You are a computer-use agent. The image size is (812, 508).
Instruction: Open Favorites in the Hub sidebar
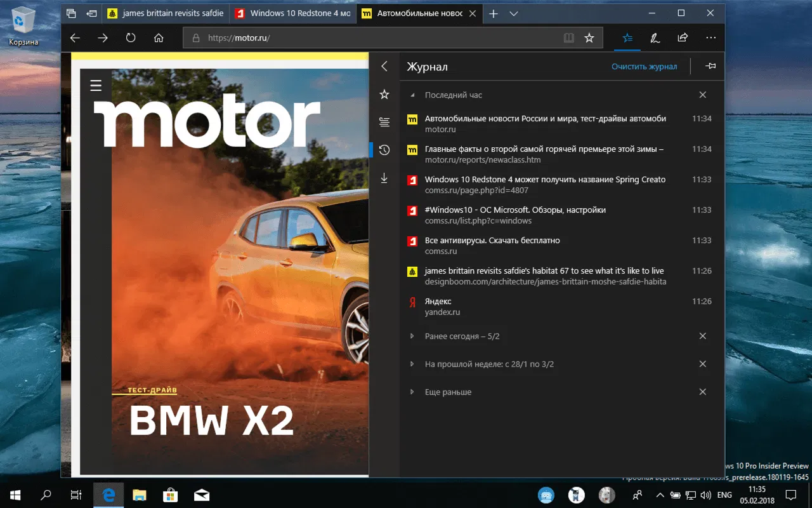pos(384,93)
